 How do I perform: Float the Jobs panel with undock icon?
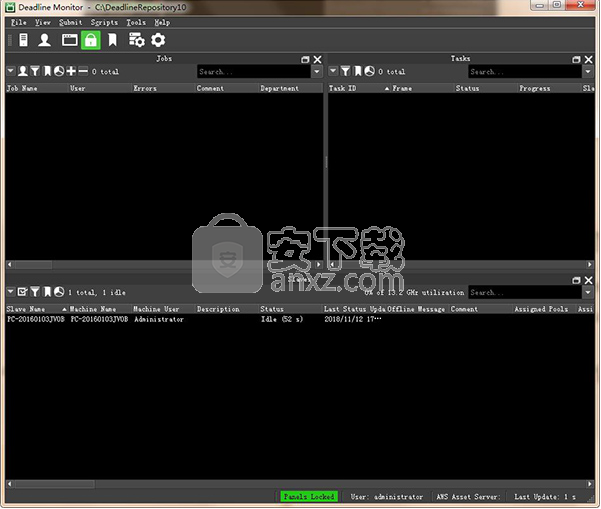(305, 59)
